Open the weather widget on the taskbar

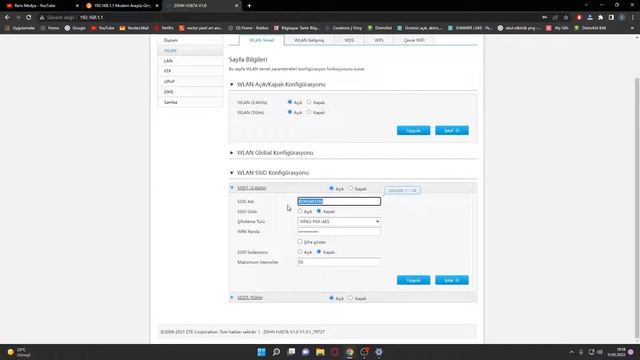[x=19, y=352]
